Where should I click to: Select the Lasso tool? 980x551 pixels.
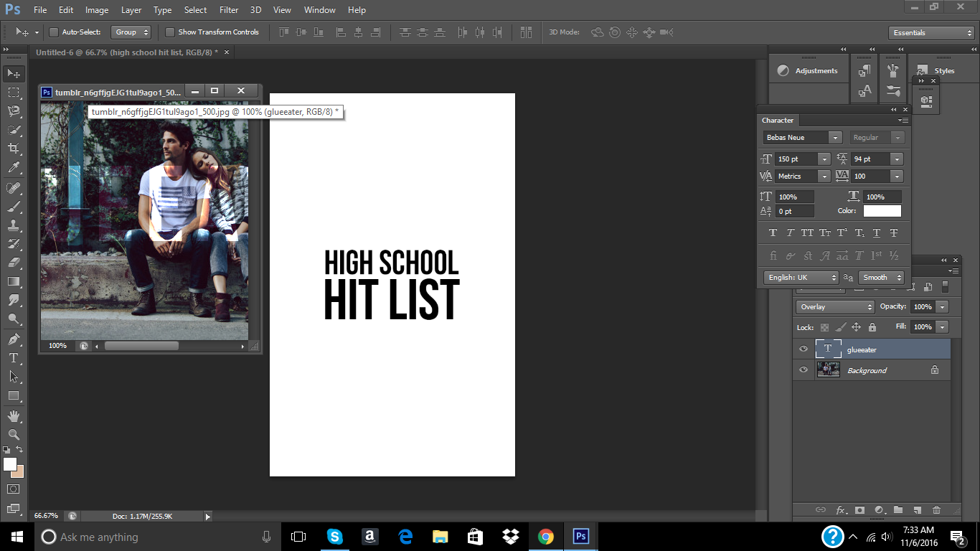click(14, 111)
